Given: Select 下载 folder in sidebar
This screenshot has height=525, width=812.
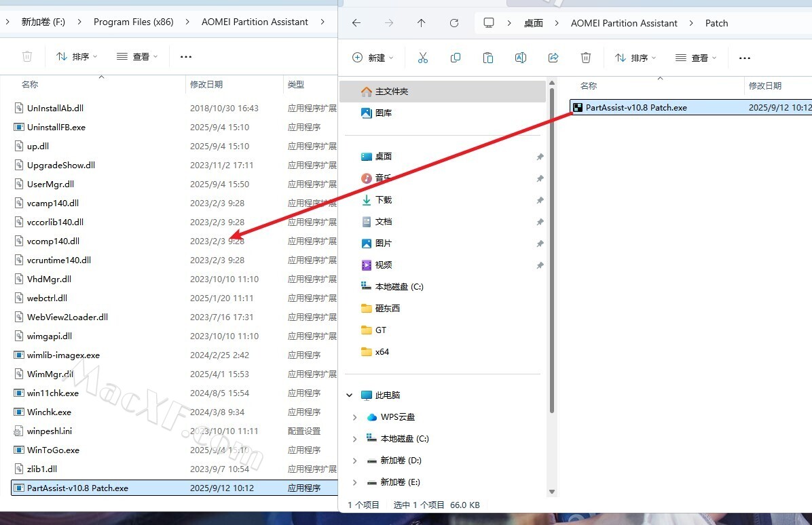Looking at the screenshot, I should tap(384, 200).
